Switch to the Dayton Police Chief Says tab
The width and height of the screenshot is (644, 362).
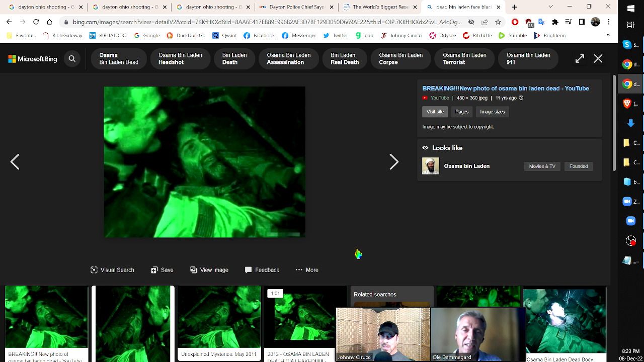(296, 7)
